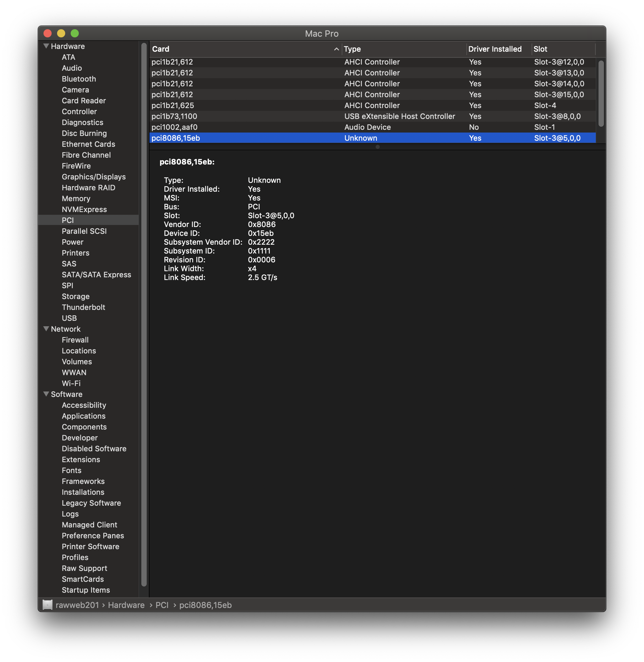Open Logs section

(70, 514)
